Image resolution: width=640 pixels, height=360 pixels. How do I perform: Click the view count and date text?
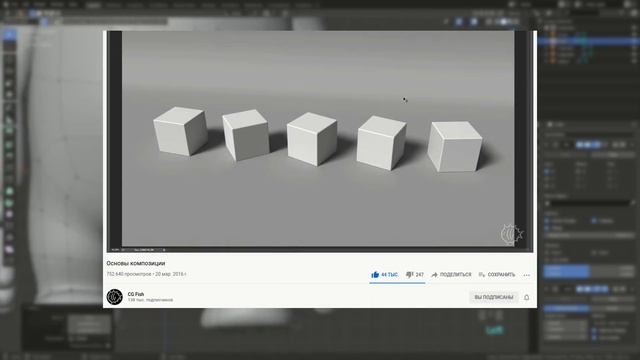click(x=146, y=274)
